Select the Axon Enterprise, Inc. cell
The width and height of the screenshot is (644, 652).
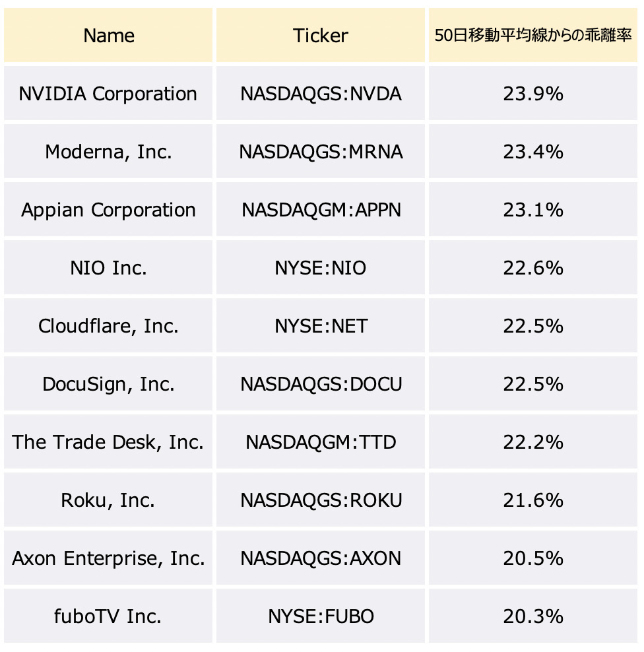pos(108,558)
